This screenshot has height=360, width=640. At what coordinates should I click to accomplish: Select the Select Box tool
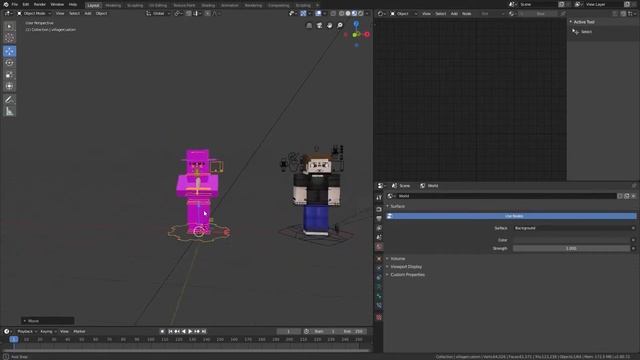point(9,27)
